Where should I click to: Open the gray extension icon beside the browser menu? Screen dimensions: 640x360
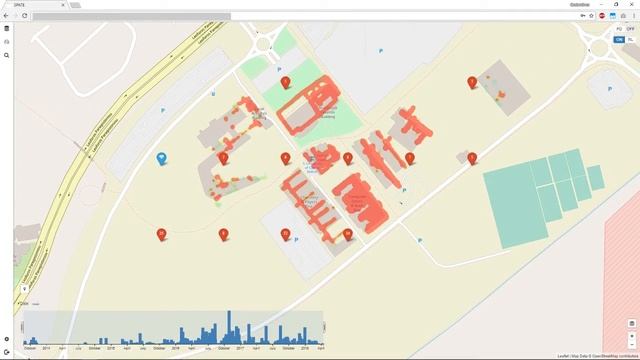coord(623,16)
